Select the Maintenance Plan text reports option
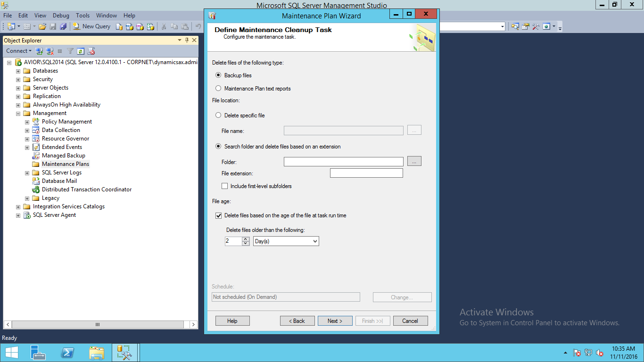The image size is (644, 362). pyautogui.click(x=218, y=89)
